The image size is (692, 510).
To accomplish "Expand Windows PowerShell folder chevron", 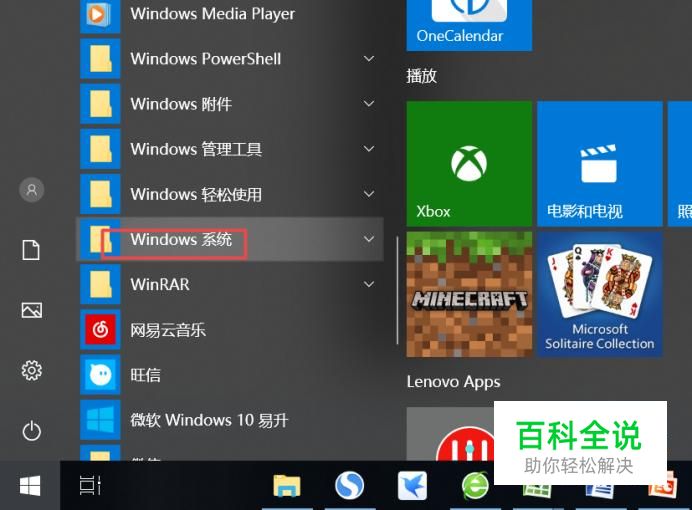I will click(369, 59).
